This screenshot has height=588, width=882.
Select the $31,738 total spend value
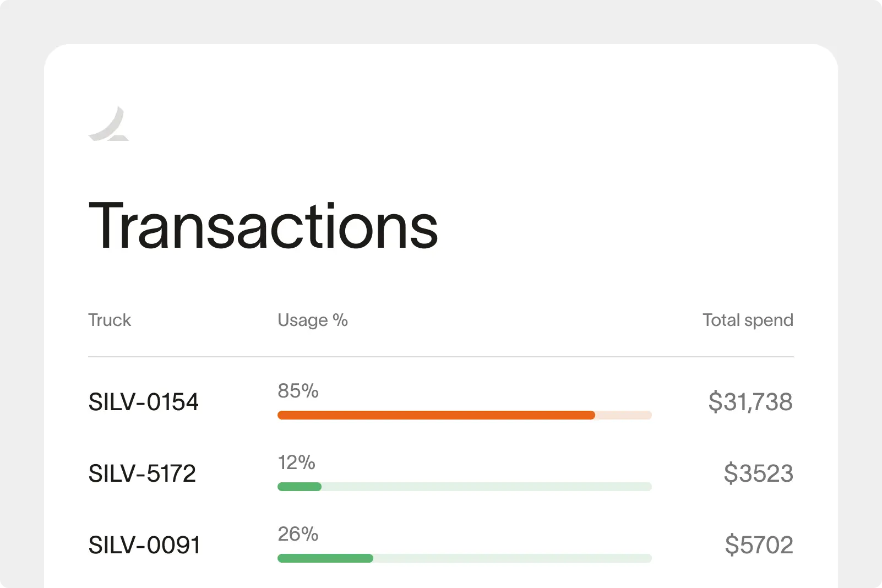click(x=750, y=402)
